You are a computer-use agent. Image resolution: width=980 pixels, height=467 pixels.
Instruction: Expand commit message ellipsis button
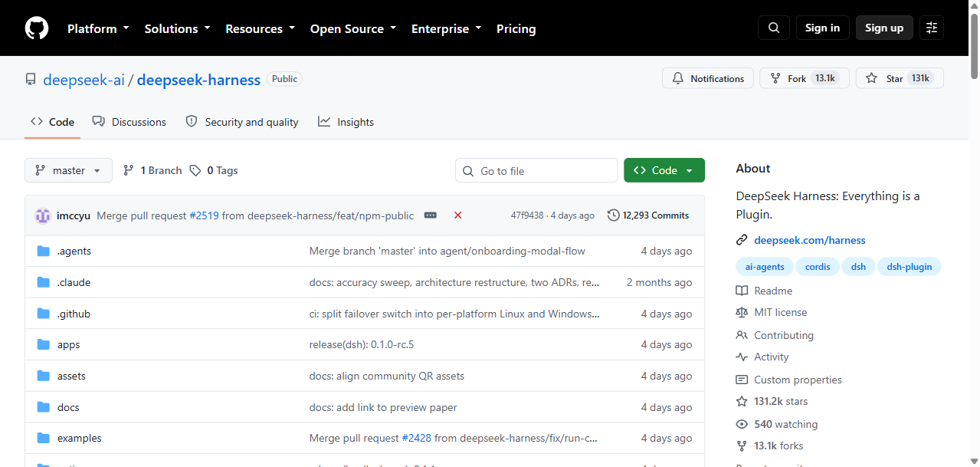[x=431, y=215]
